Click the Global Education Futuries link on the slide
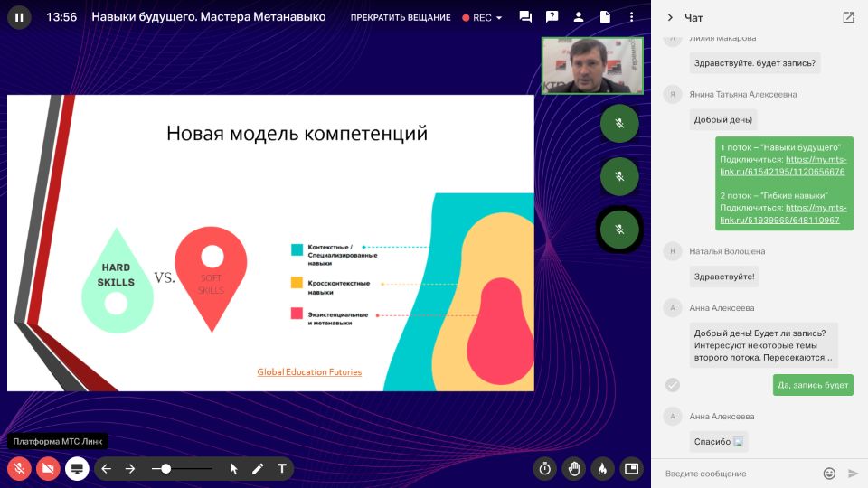868x488 pixels. pyautogui.click(x=309, y=372)
